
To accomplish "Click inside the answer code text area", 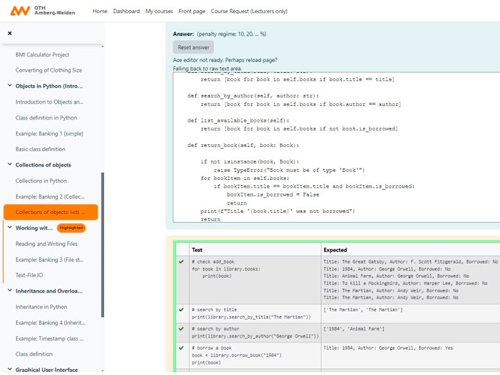I will tap(336, 147).
